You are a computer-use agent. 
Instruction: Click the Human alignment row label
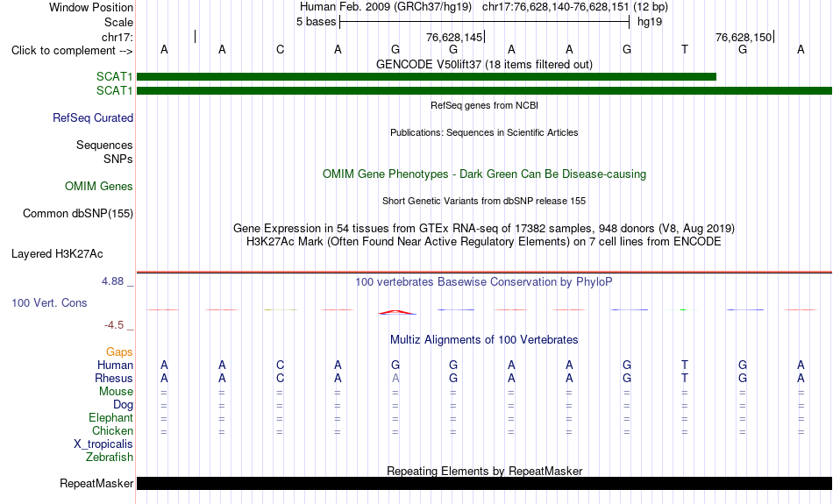click(115, 365)
